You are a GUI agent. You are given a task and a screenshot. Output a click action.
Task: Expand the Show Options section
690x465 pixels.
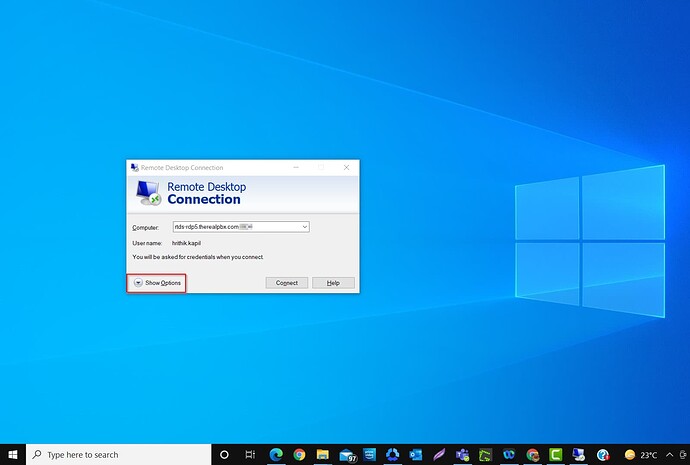(157, 283)
